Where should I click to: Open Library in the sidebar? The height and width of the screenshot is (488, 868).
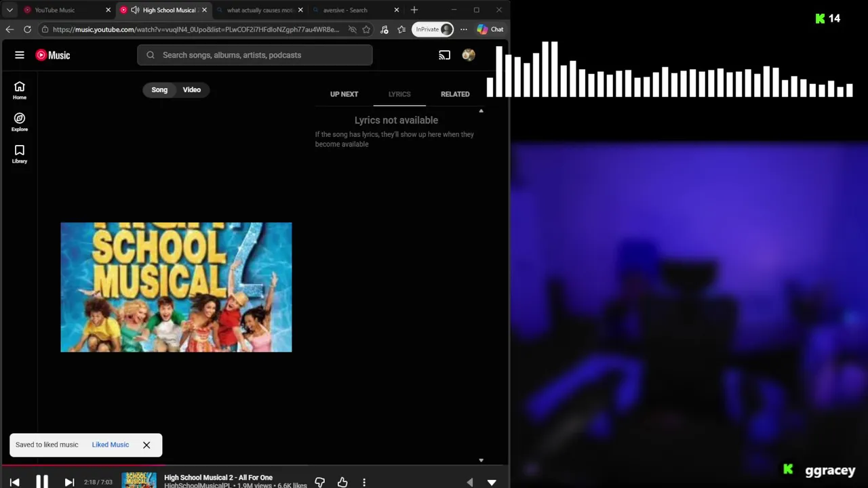(20, 154)
